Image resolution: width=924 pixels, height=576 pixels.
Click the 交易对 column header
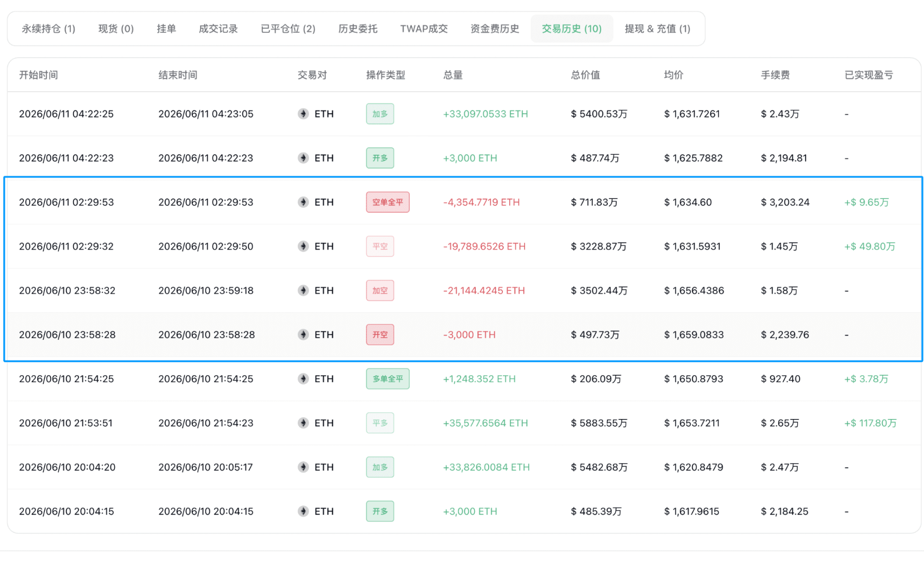point(312,75)
